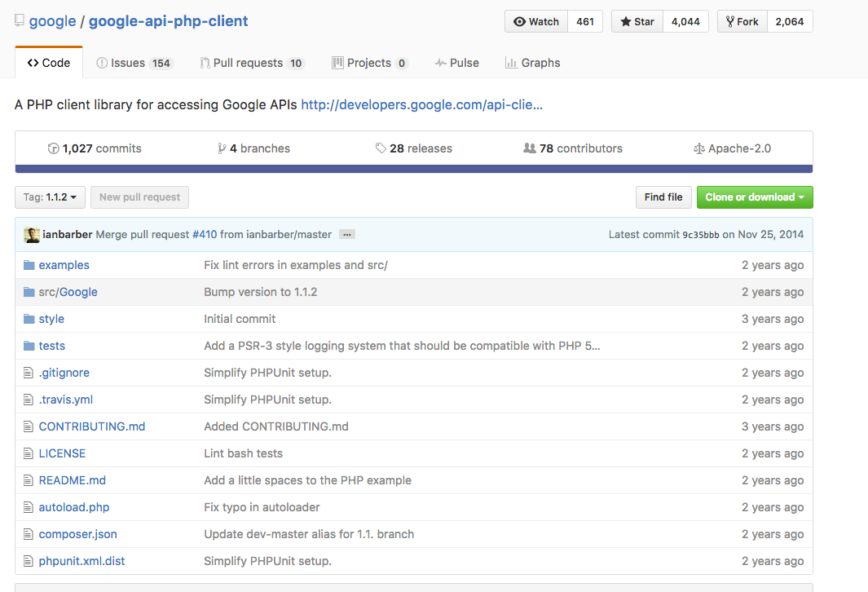This screenshot has width=868, height=592.
Task: Expand the commit message ellipsis
Action: [x=347, y=235]
